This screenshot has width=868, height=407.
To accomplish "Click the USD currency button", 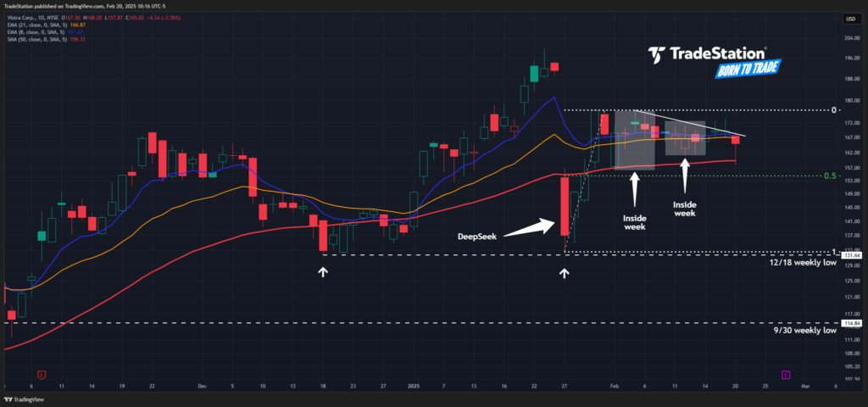I will point(849,20).
